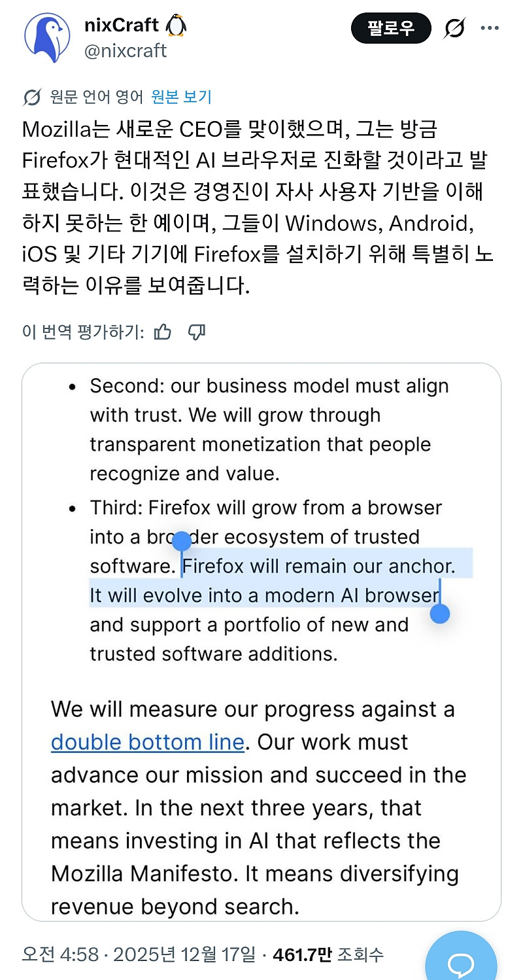Tap the upper text selection handle

[181, 542]
